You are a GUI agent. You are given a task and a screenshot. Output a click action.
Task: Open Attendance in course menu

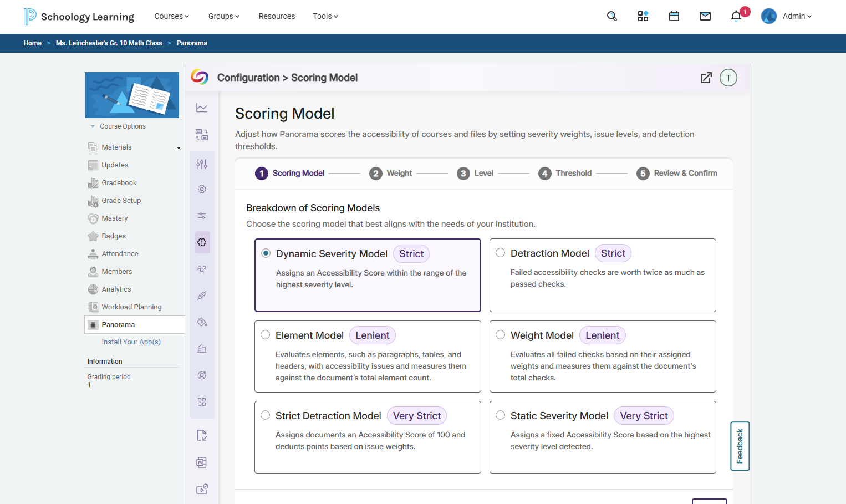[120, 254]
